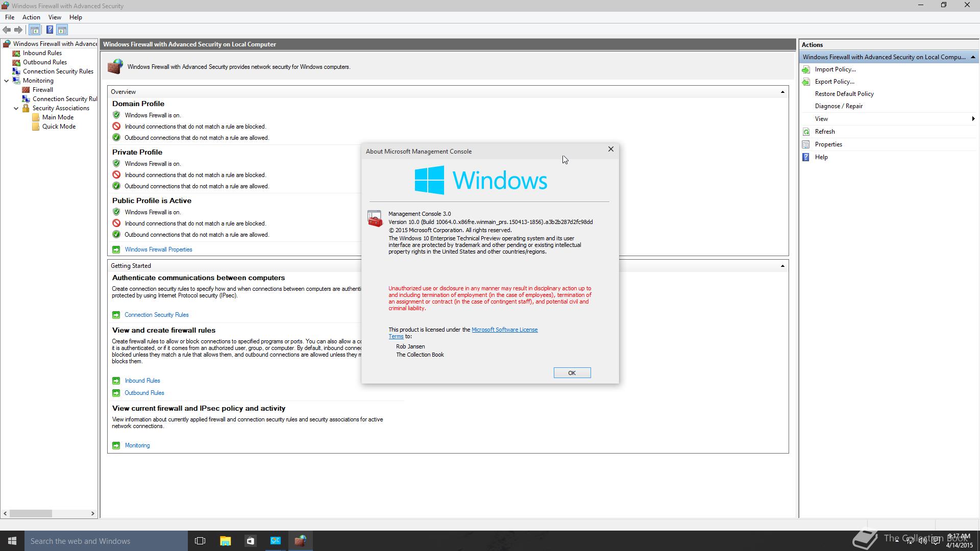Click the toolbar Forward arrow icon
Image resolution: width=980 pixels, height=551 pixels.
[18, 30]
